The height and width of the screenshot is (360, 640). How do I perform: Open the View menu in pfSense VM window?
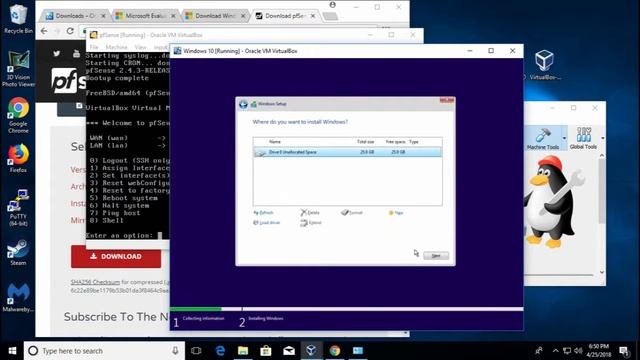pyautogui.click(x=140, y=47)
